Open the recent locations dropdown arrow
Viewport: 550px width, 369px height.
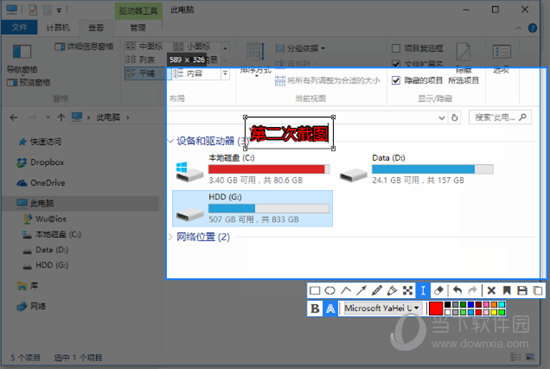pos(48,118)
